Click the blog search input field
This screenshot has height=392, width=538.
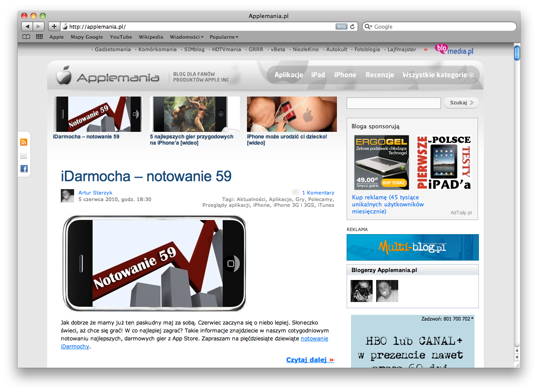(x=394, y=103)
